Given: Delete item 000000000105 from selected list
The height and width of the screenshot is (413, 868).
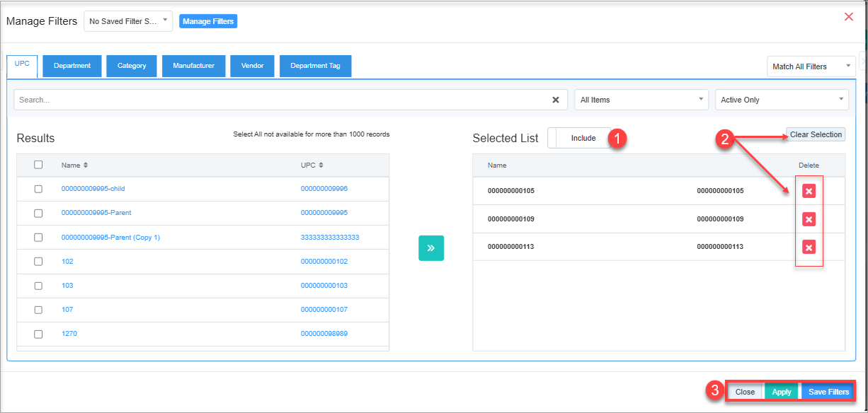Looking at the screenshot, I should [809, 191].
